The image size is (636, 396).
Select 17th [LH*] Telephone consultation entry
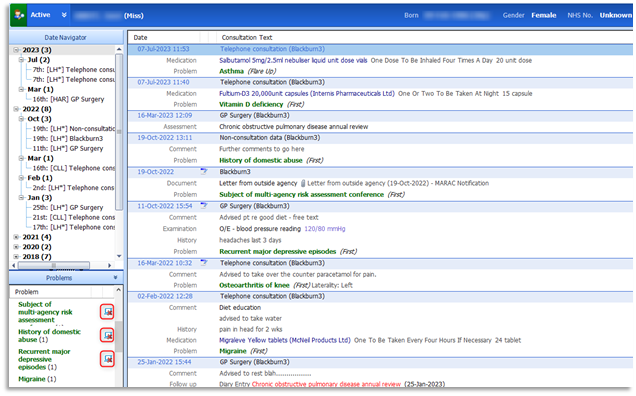coord(74,227)
